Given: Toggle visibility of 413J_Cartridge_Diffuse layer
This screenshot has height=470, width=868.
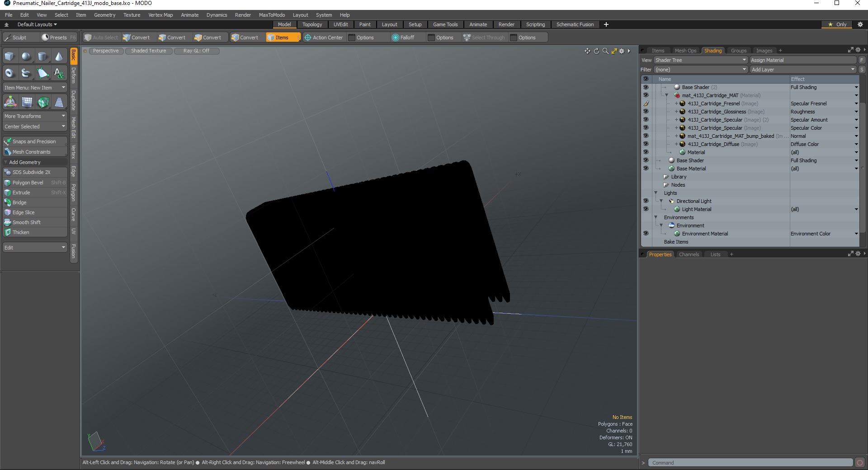Looking at the screenshot, I should pos(646,144).
